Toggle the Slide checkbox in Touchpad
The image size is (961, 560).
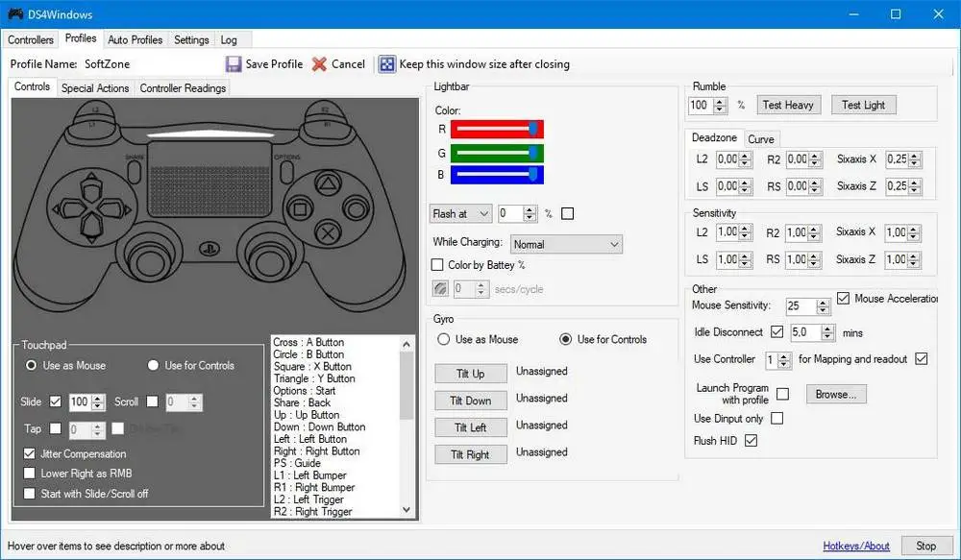[x=55, y=402]
